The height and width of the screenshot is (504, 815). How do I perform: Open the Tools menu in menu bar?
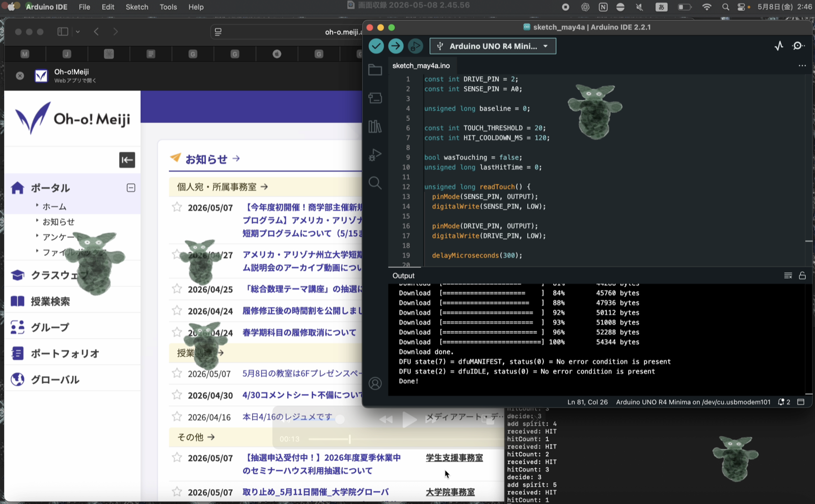coord(168,7)
